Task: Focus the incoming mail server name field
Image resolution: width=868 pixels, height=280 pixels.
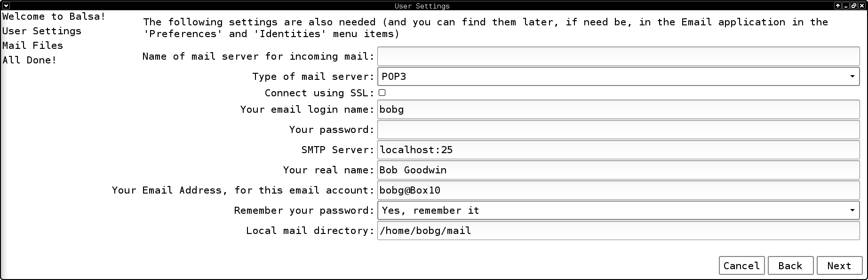Action: click(618, 56)
